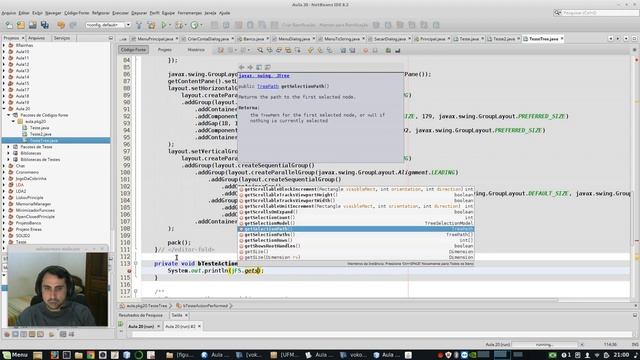Collapse the Pacotes de Códigos-fonte node

(x=9, y=115)
